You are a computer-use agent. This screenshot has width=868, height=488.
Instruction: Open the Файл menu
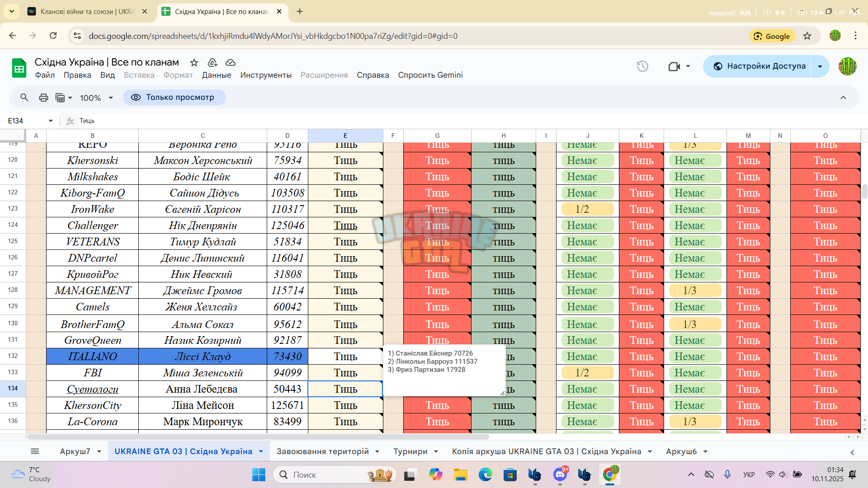click(45, 75)
